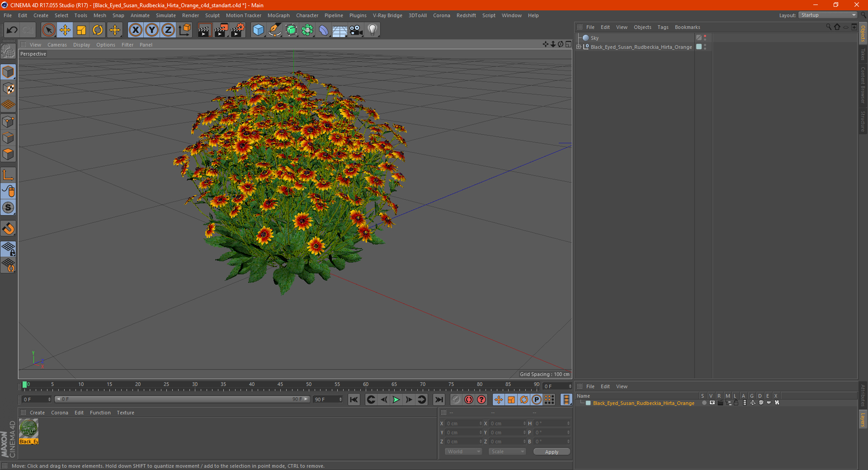Add a Cube primitive object

pos(258,30)
